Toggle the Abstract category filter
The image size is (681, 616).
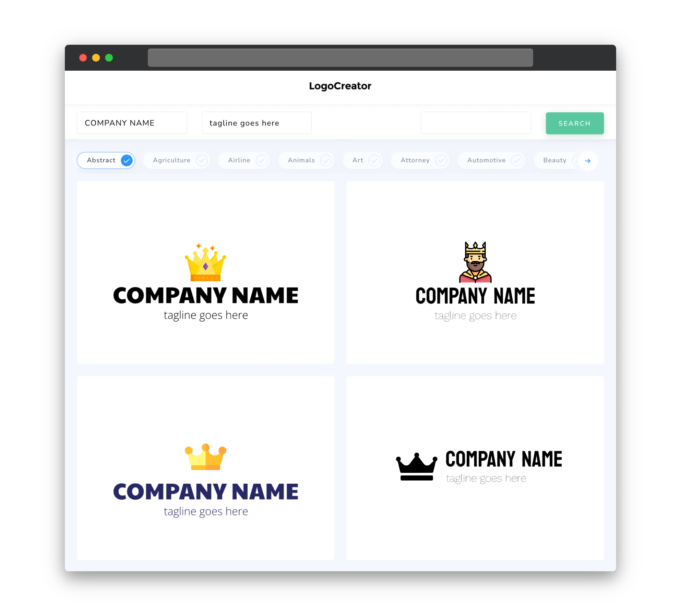tap(106, 160)
